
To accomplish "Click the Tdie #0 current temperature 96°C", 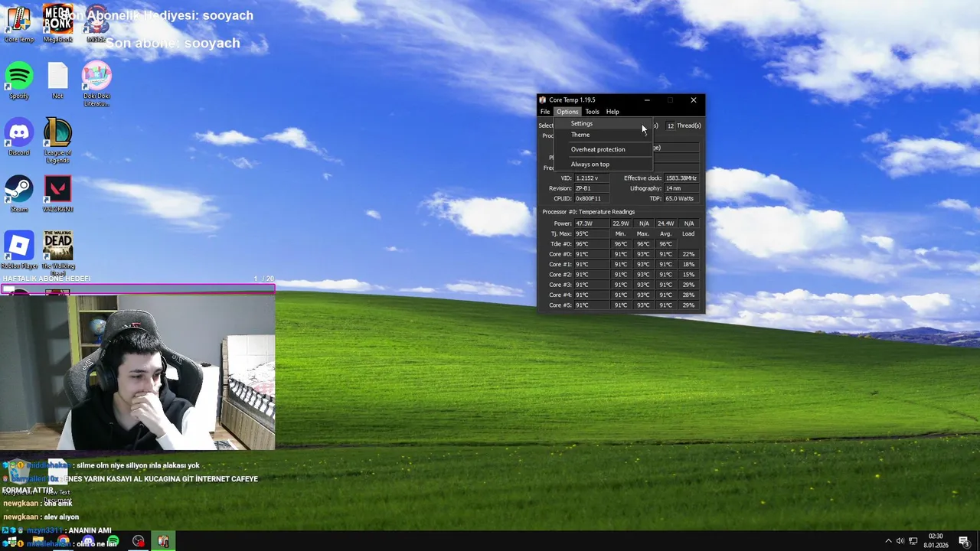I will pos(591,244).
